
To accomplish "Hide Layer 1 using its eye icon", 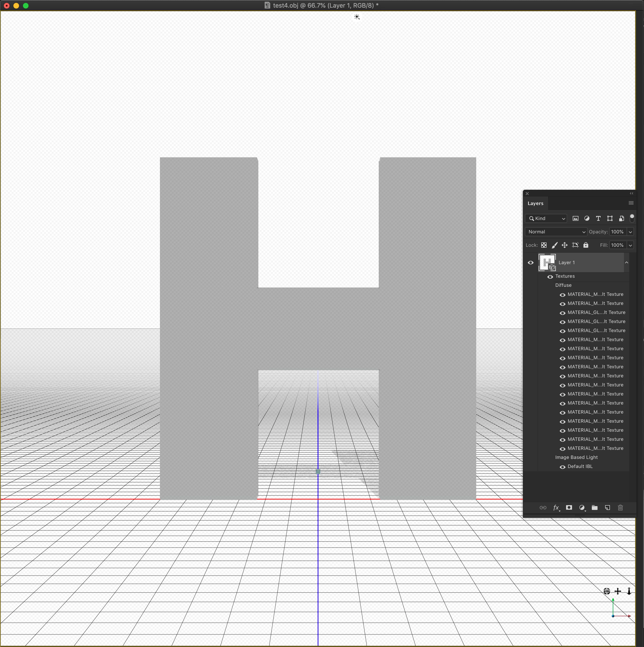I will click(531, 262).
